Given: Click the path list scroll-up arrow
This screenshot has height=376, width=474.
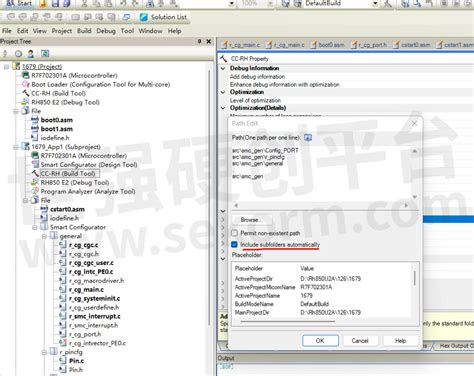Looking at the screenshot, I should tap(415, 151).
